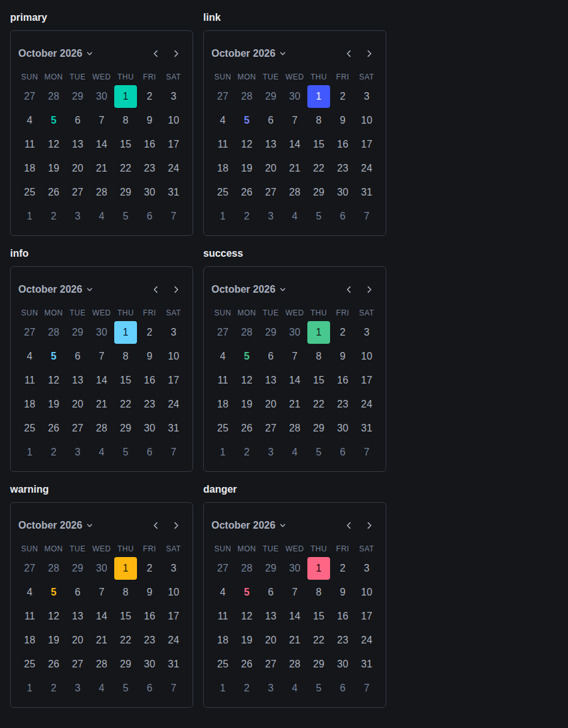Choose October 24 in info calendar

pyautogui.click(x=173, y=404)
